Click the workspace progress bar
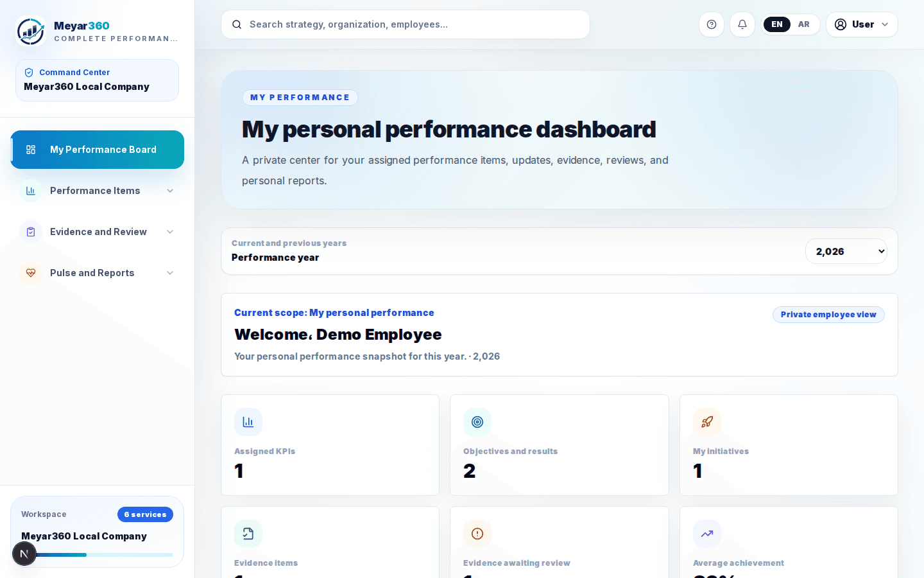 pos(97,555)
